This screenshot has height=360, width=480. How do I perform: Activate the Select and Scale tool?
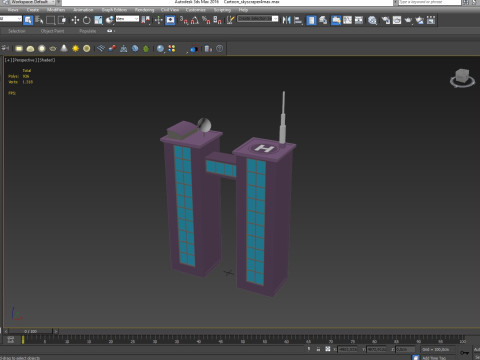[98, 20]
